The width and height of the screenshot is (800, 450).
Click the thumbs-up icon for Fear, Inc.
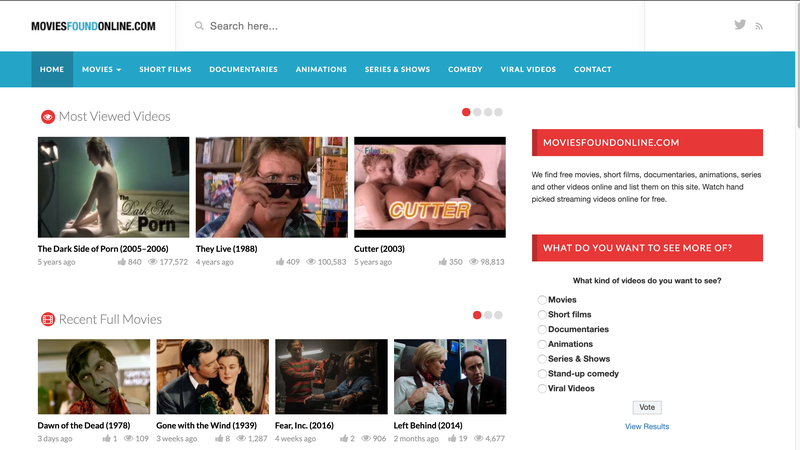point(344,438)
